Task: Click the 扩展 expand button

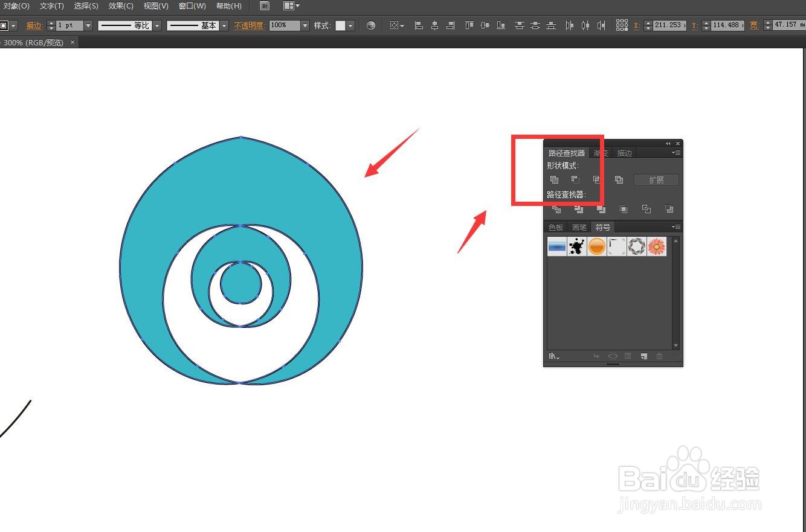Action: click(656, 180)
